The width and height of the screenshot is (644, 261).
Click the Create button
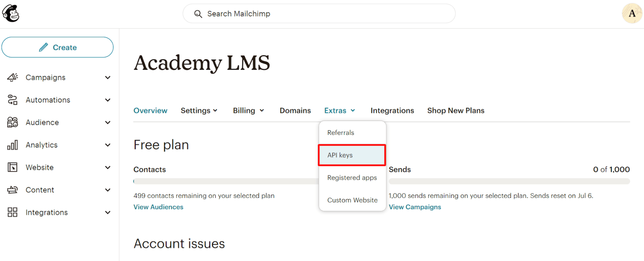(x=58, y=47)
